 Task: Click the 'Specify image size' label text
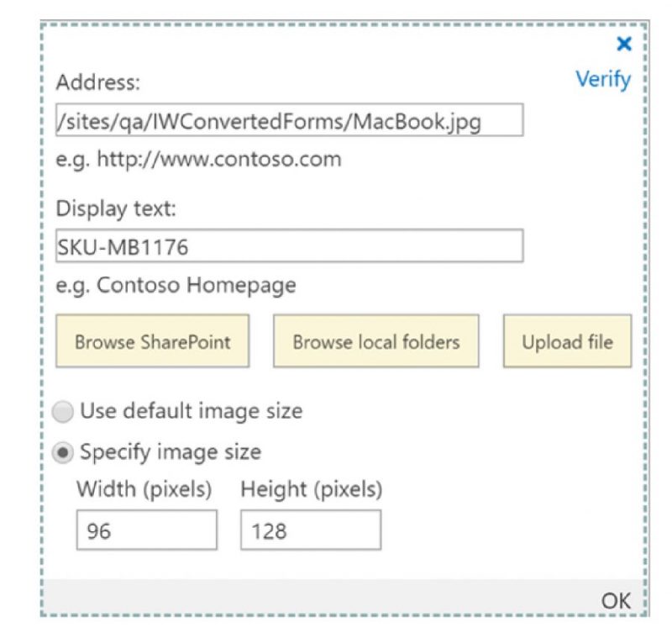[170, 452]
